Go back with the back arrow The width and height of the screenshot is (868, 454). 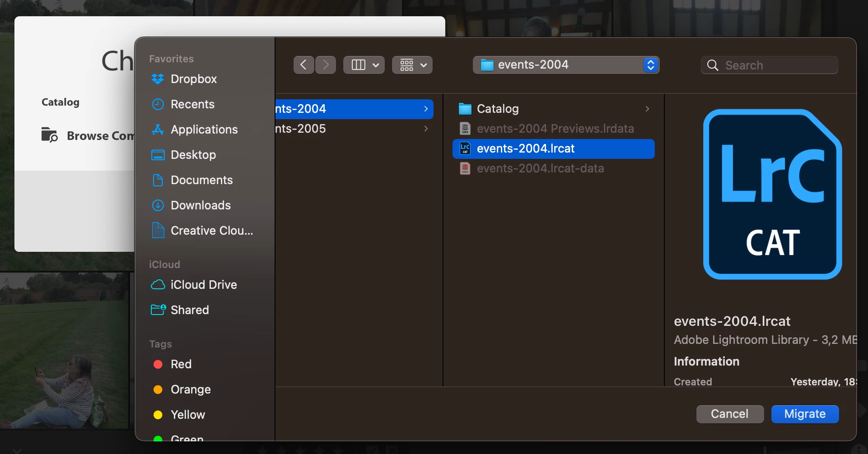(304, 65)
